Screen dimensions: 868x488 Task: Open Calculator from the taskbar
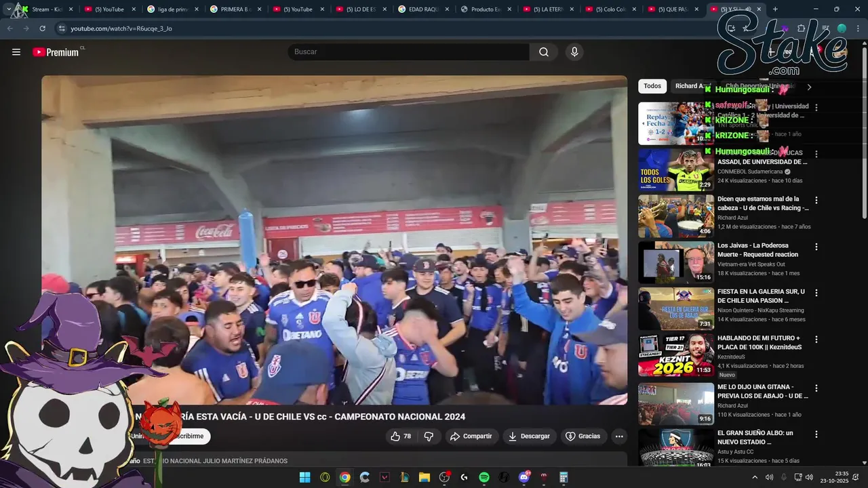click(564, 477)
